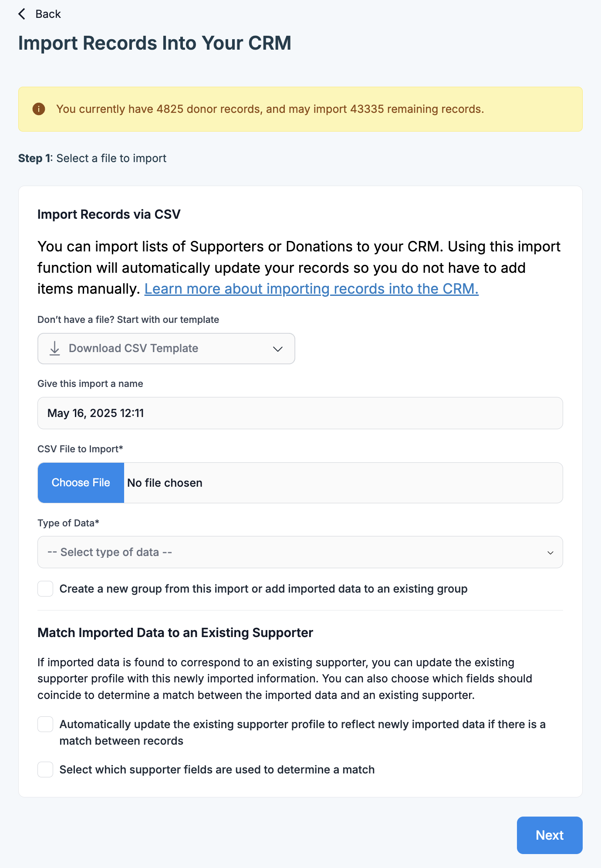601x868 pixels.
Task: Click the info icon in yellow banner
Action: (39, 109)
